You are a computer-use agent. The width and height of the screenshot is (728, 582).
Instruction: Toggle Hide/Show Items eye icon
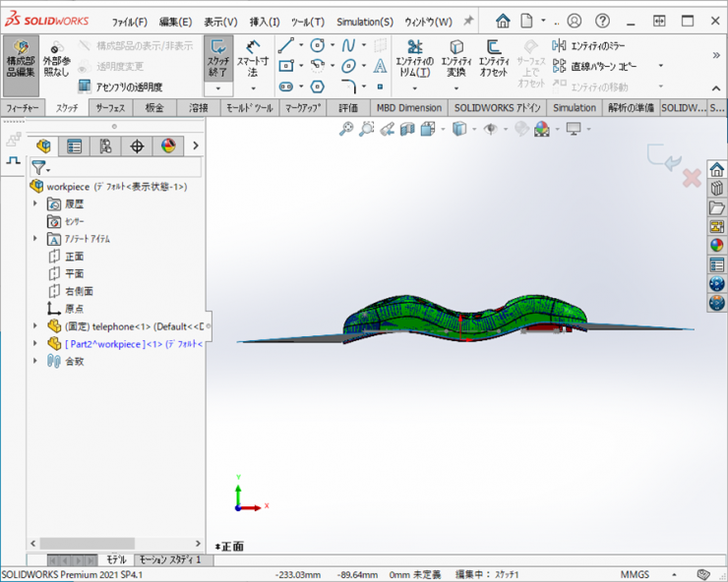[x=491, y=129]
